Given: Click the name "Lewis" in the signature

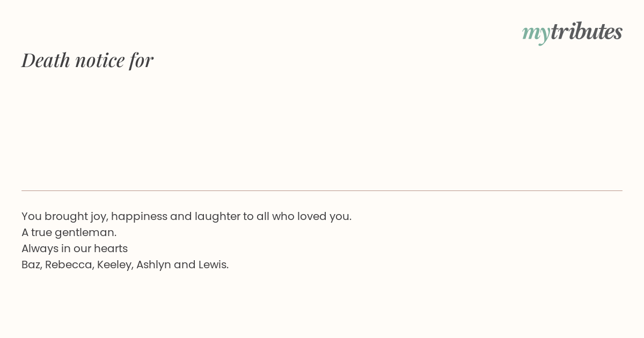Looking at the screenshot, I should [x=213, y=264].
